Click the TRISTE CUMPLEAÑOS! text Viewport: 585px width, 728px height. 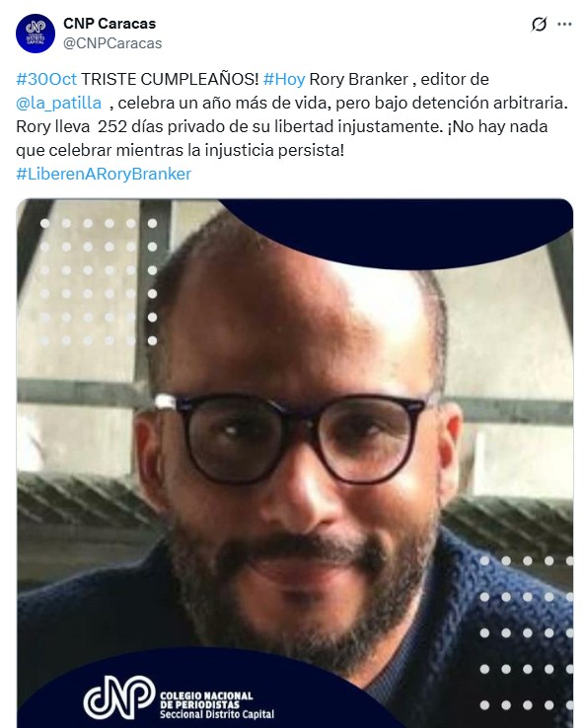(170, 79)
